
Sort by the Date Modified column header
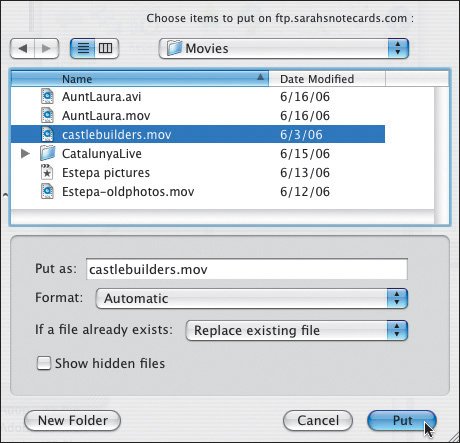click(x=327, y=79)
